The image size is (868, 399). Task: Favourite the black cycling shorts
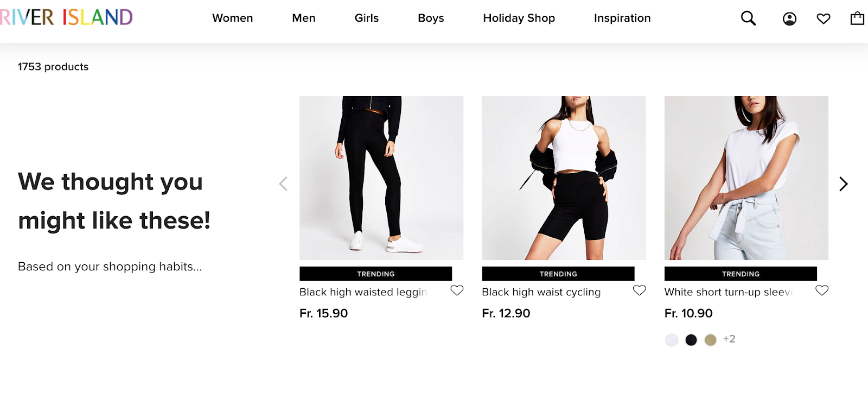click(639, 290)
